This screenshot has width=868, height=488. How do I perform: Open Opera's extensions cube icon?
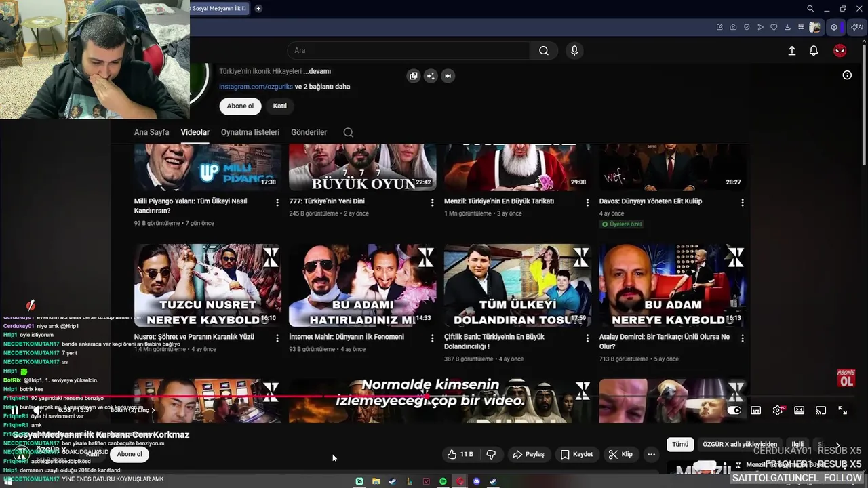point(834,27)
